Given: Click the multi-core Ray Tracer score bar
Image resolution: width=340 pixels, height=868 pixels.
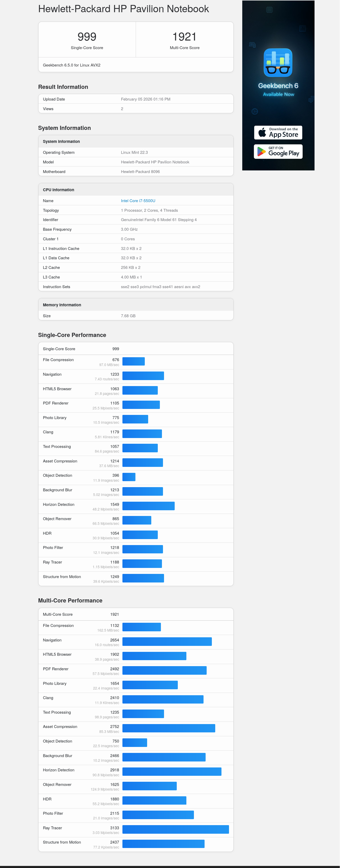Looking at the screenshot, I should point(175,829).
